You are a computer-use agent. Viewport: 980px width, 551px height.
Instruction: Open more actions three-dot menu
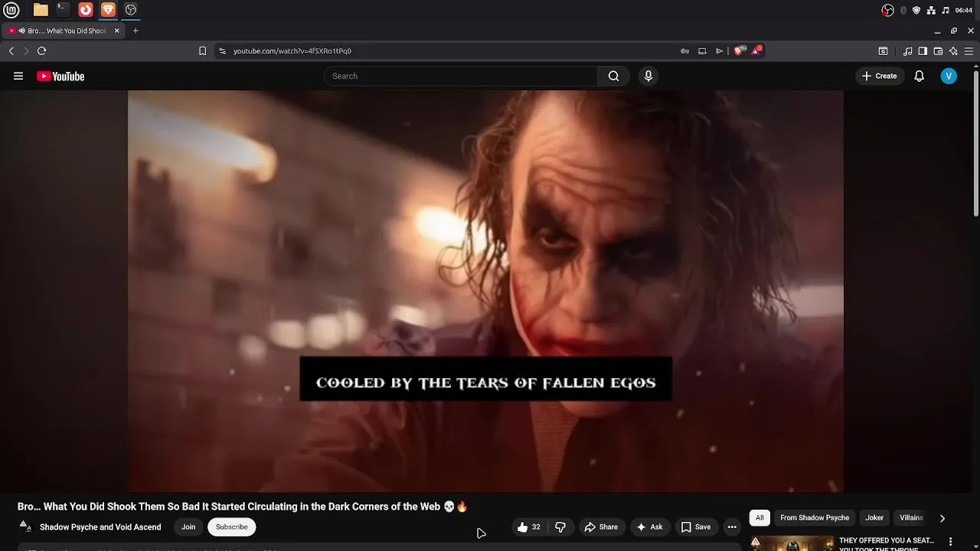tap(732, 527)
